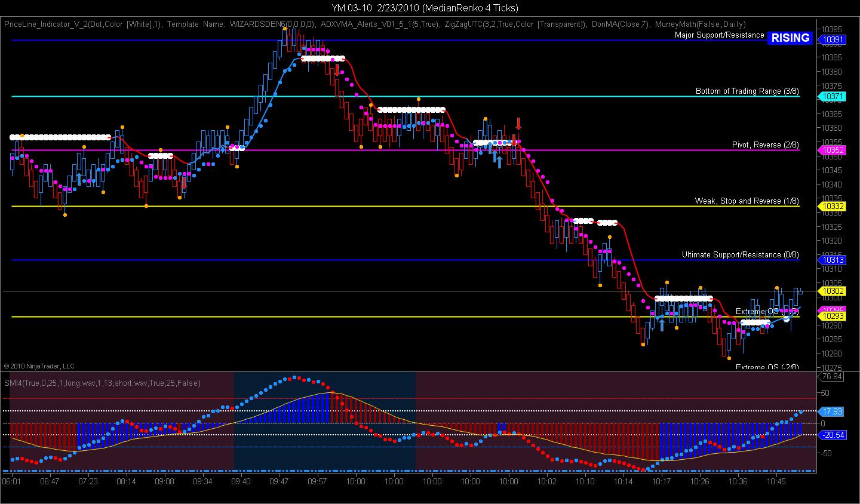This screenshot has width=860, height=504.
Task: Click the 10395 price axis value
Action: (831, 29)
